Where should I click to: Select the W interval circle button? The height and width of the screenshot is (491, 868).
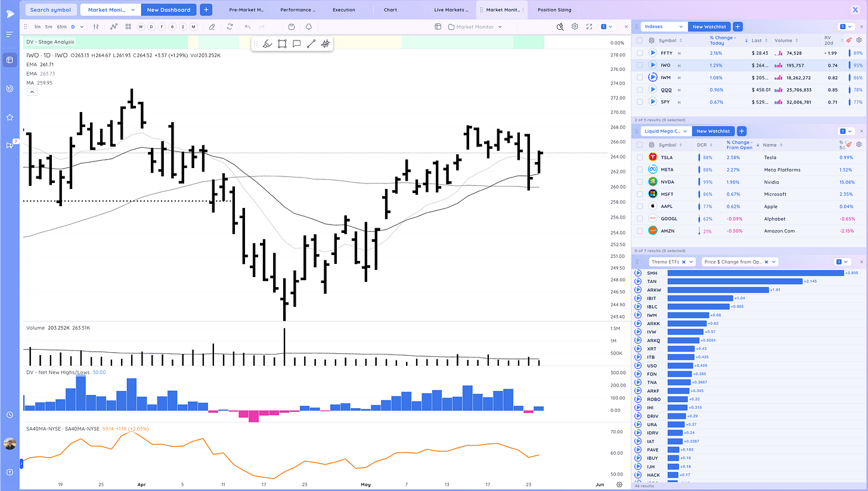[x=141, y=27]
